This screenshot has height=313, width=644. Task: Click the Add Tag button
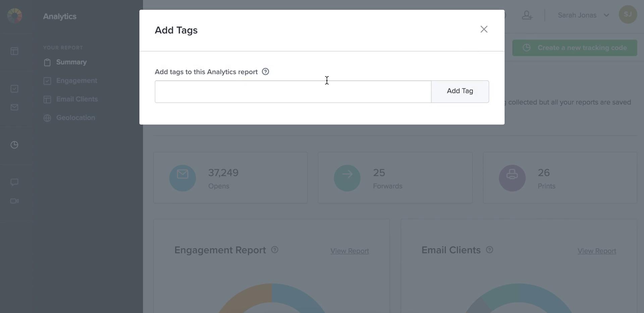[460, 91]
